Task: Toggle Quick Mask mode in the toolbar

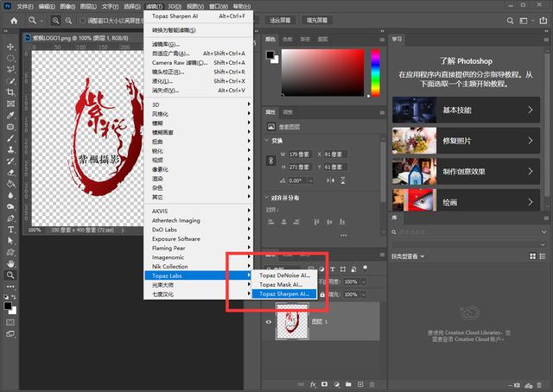Action: [10, 322]
